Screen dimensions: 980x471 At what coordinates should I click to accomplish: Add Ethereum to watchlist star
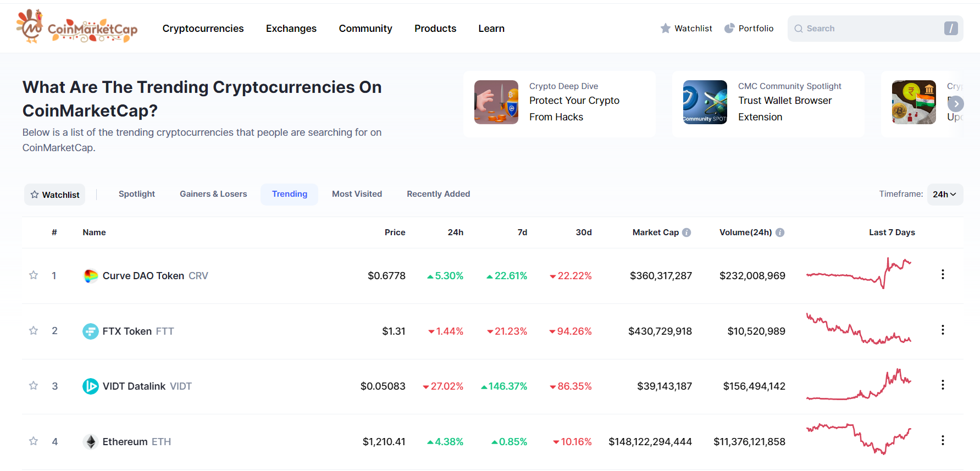34,441
